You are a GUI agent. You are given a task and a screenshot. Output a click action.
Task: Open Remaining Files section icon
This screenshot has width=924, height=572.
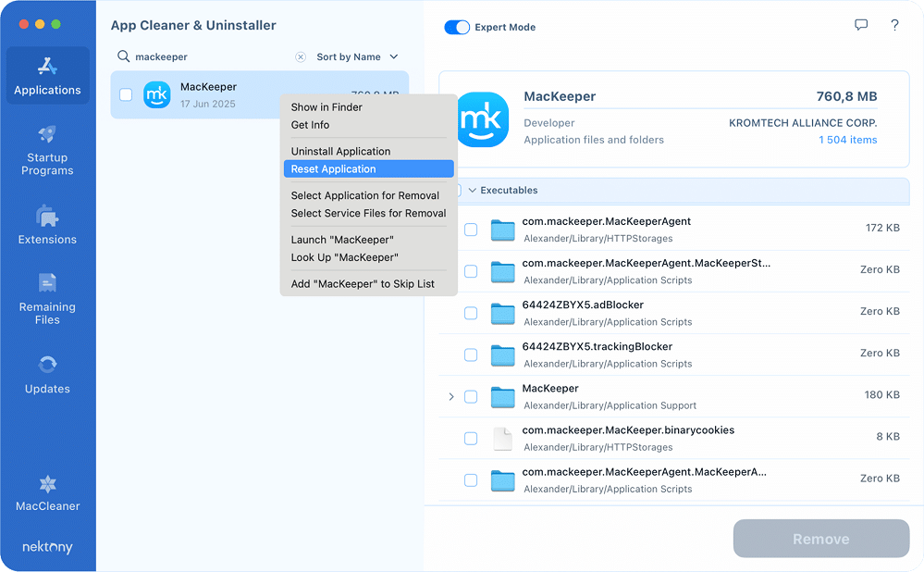tap(47, 283)
